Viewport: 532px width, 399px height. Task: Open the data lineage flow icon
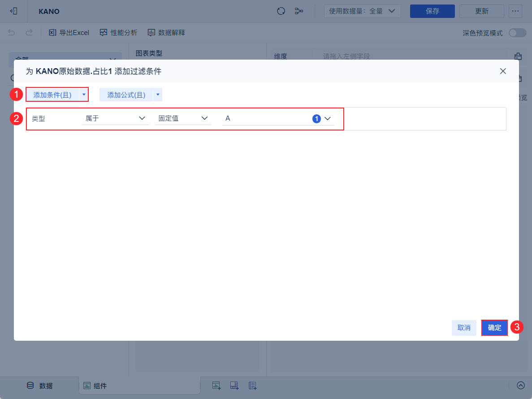pos(299,11)
